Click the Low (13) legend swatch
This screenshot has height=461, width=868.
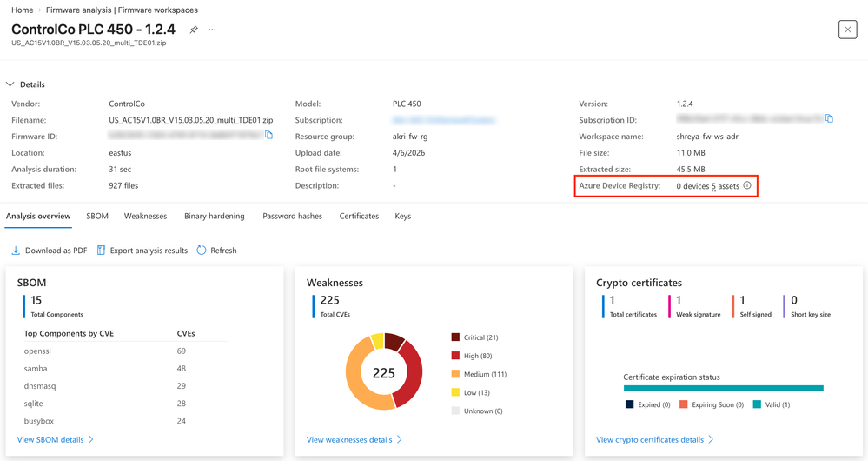click(455, 392)
